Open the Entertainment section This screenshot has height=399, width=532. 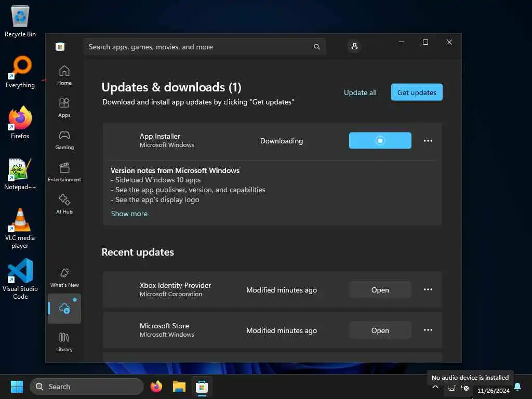[x=64, y=172]
